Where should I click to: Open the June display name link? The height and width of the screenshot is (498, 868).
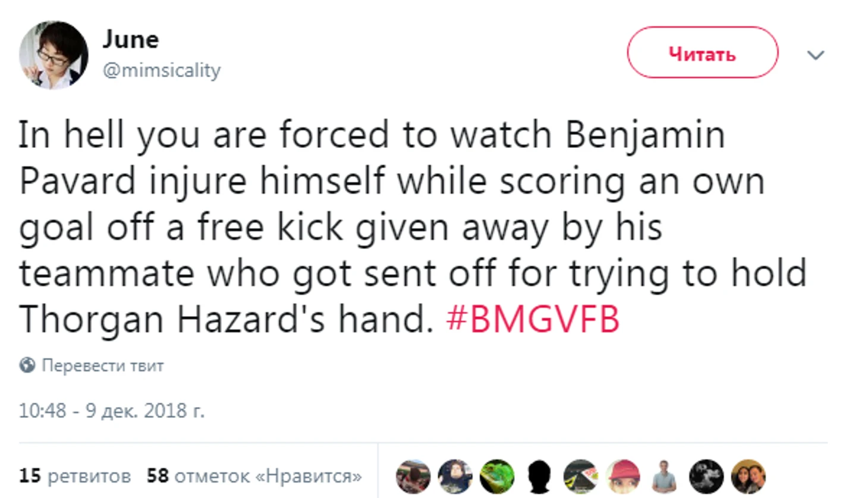(x=131, y=40)
